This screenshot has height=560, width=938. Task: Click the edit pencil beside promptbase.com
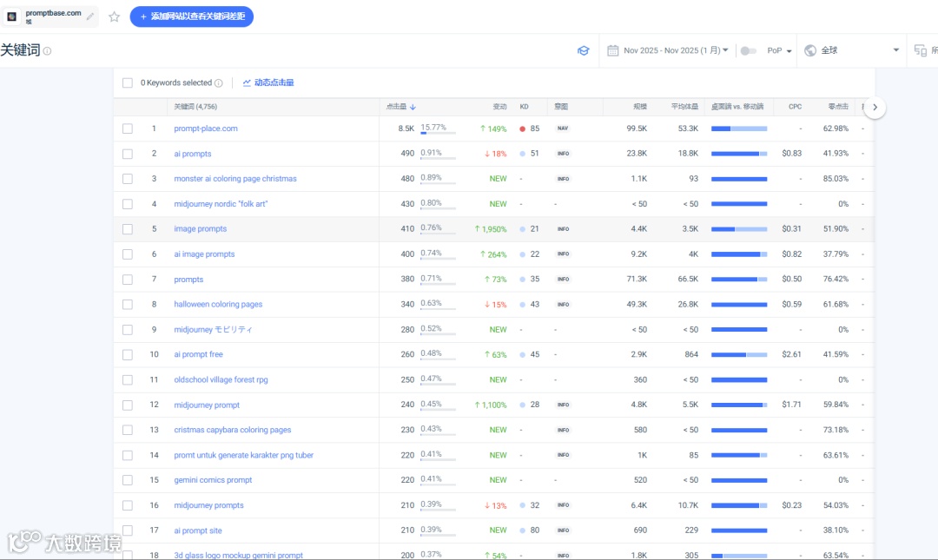point(90,16)
